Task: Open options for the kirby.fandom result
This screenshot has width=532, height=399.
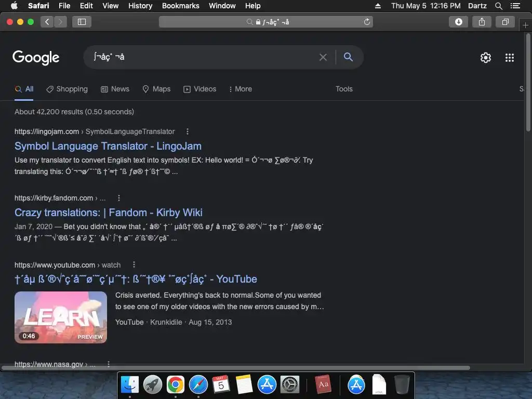Action: (x=118, y=198)
